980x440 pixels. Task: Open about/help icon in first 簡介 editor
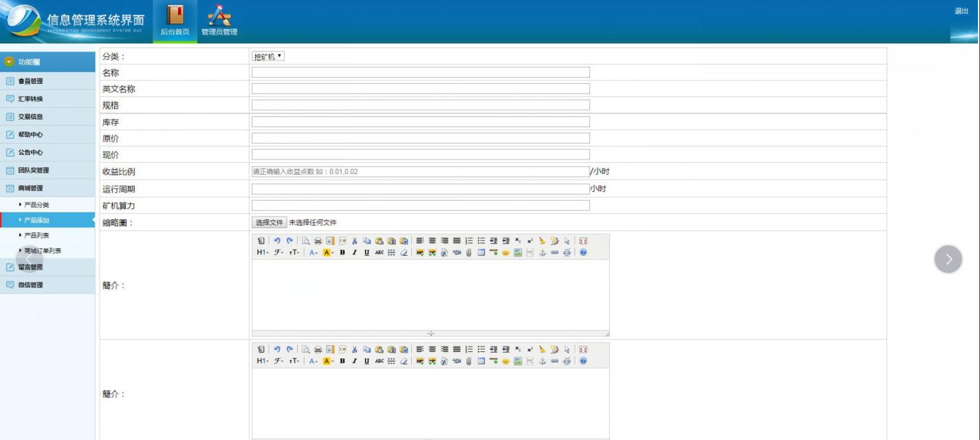tap(583, 252)
